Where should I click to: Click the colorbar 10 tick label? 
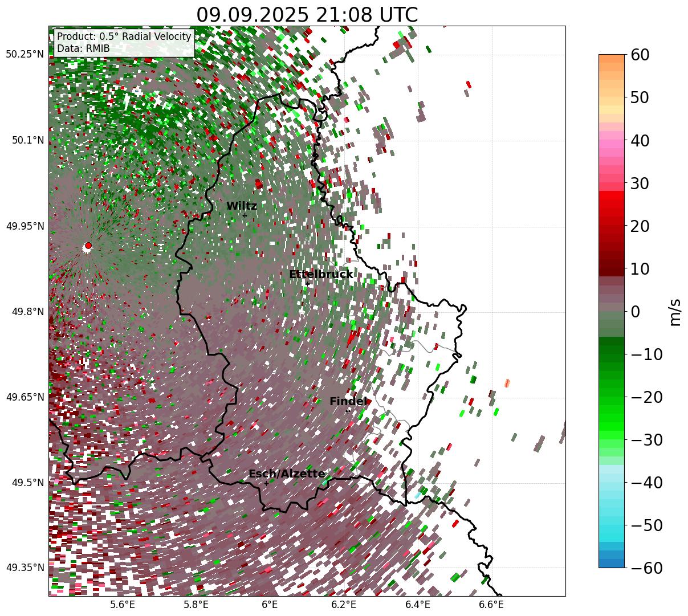coord(639,268)
